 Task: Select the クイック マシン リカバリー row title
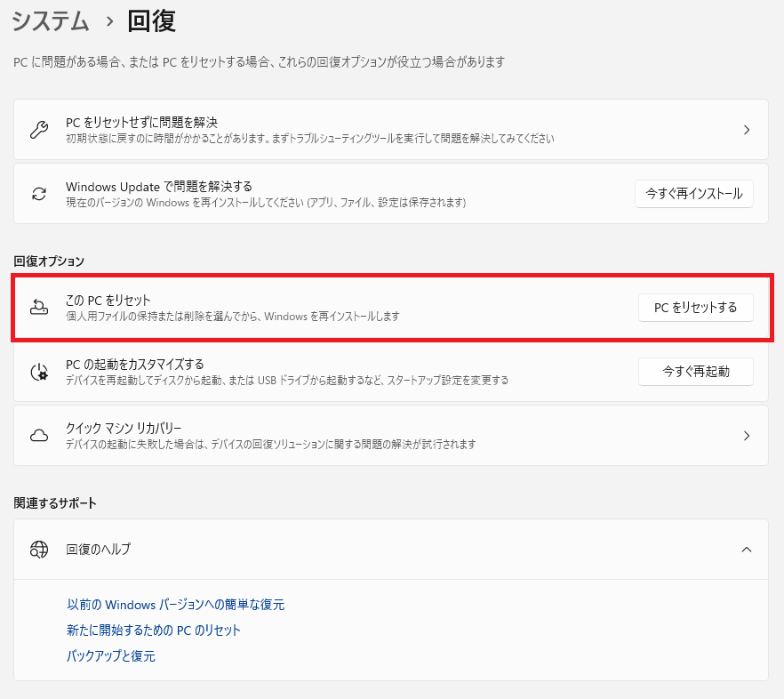click(x=124, y=428)
